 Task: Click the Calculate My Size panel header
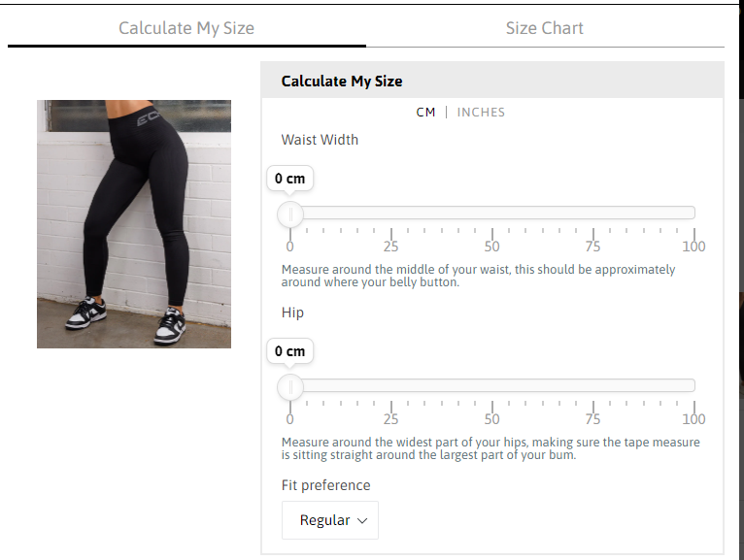pyautogui.click(x=492, y=81)
